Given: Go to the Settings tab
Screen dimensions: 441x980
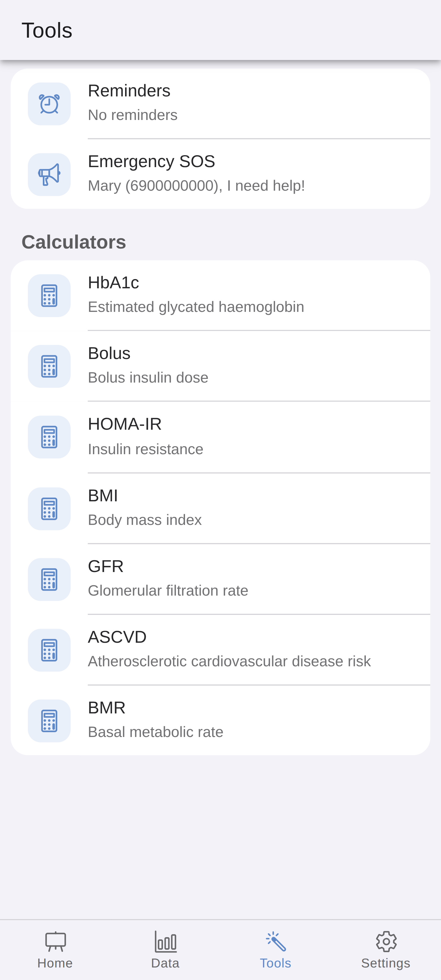Looking at the screenshot, I should tap(386, 950).
